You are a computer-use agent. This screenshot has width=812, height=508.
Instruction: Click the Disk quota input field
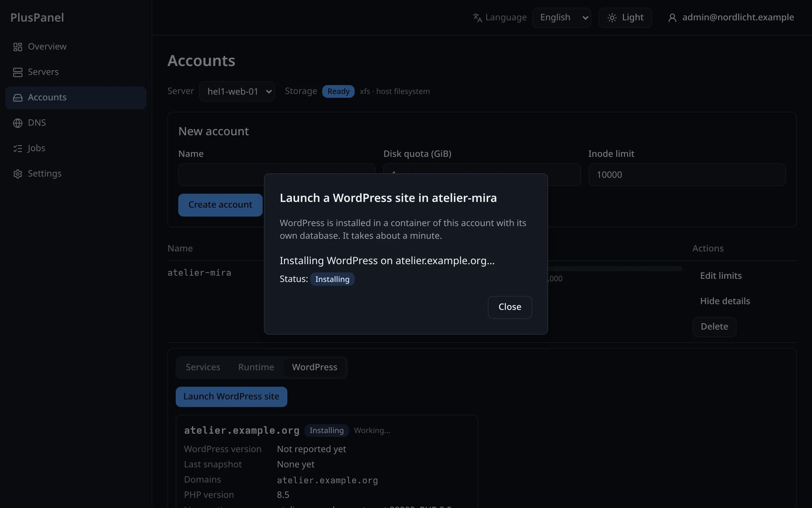coord(482,175)
